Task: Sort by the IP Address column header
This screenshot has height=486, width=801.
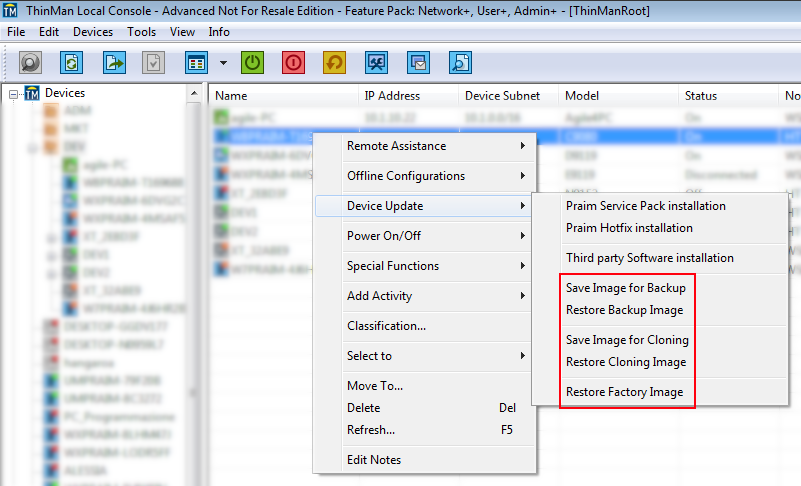Action: click(408, 96)
